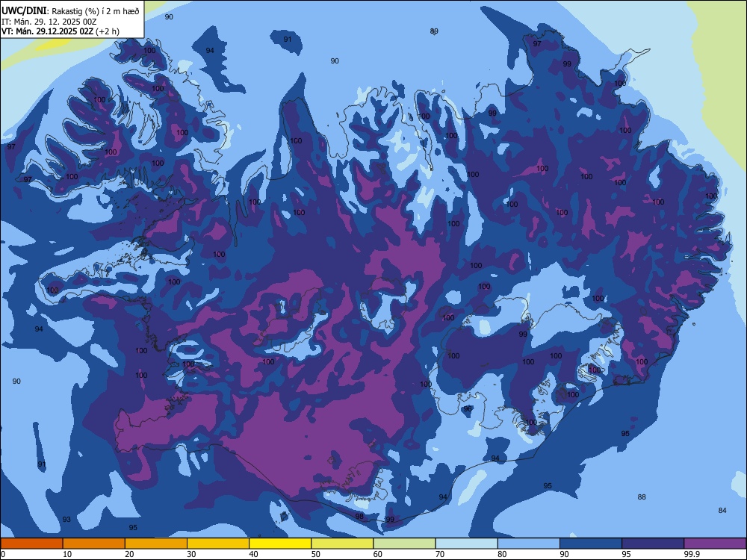747x560 pixels.
Task: Click the legend tick label '40'
Action: pos(254,554)
